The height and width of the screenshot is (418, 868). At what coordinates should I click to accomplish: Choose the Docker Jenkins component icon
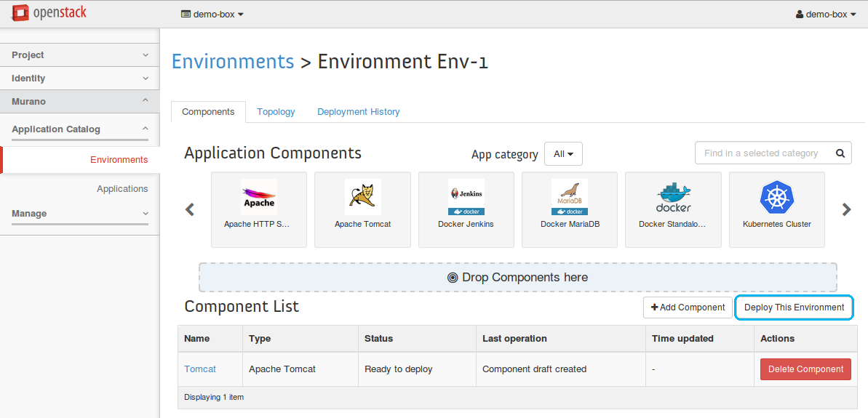[466, 196]
